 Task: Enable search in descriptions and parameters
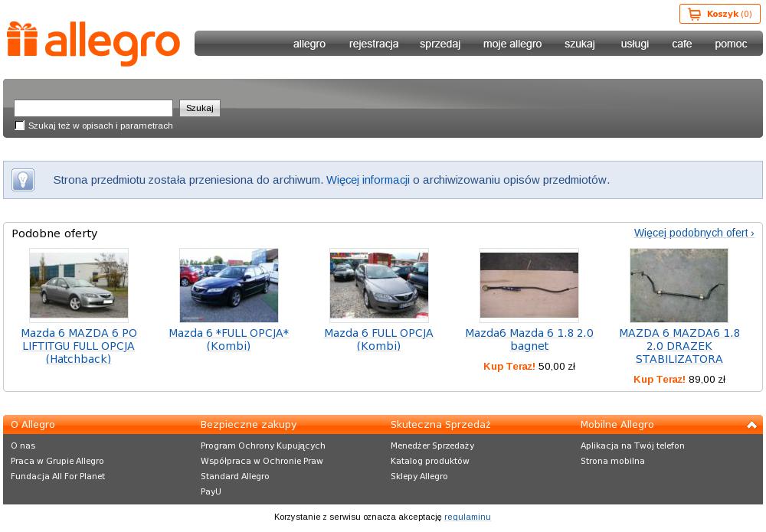(20, 126)
